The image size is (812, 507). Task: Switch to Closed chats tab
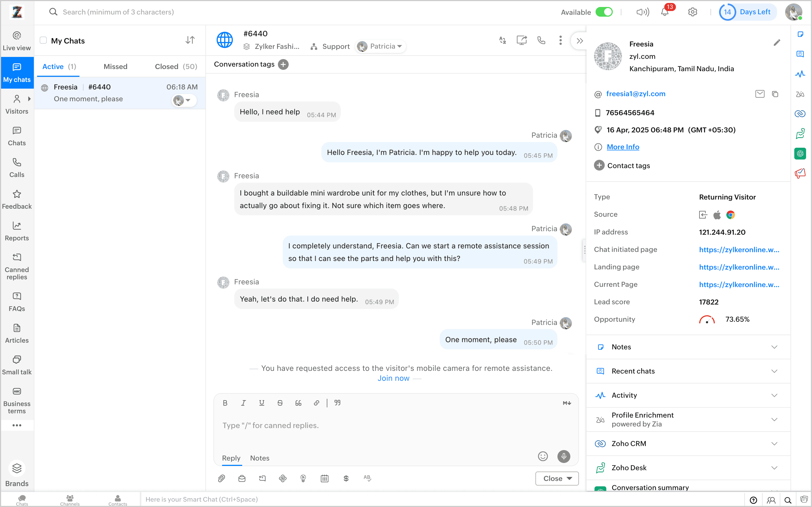click(x=176, y=66)
